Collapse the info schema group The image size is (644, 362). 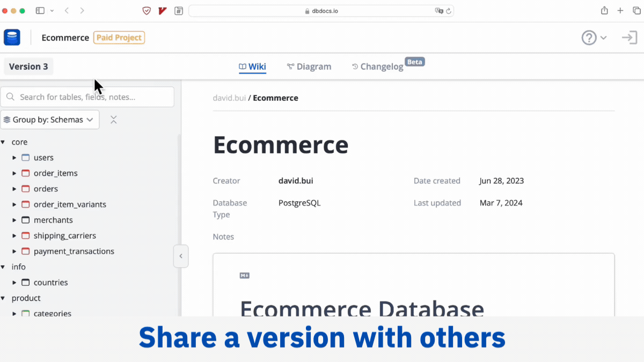tap(3, 267)
